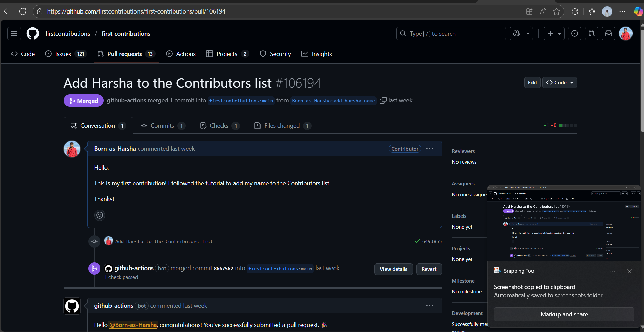Click the Copilot chat icon

click(516, 34)
